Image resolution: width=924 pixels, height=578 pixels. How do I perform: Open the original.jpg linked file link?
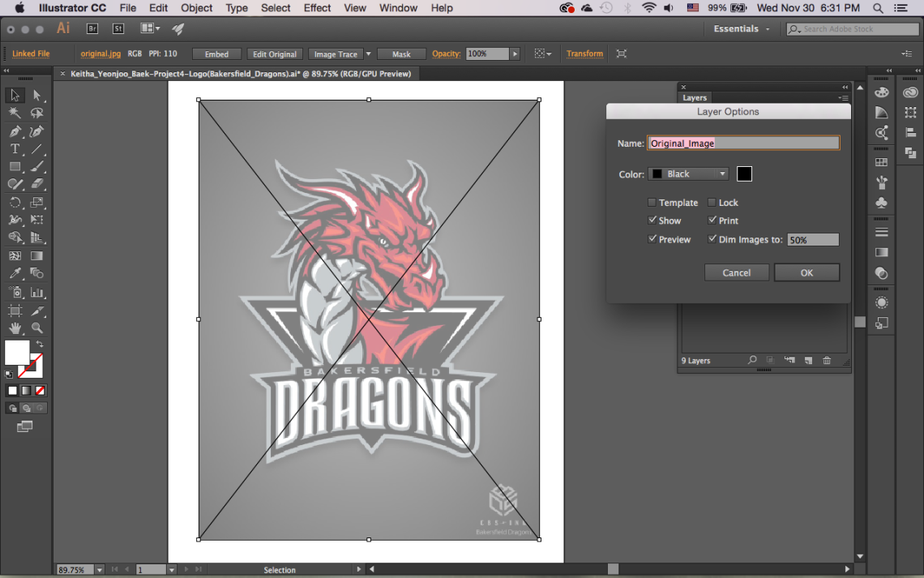click(x=101, y=53)
